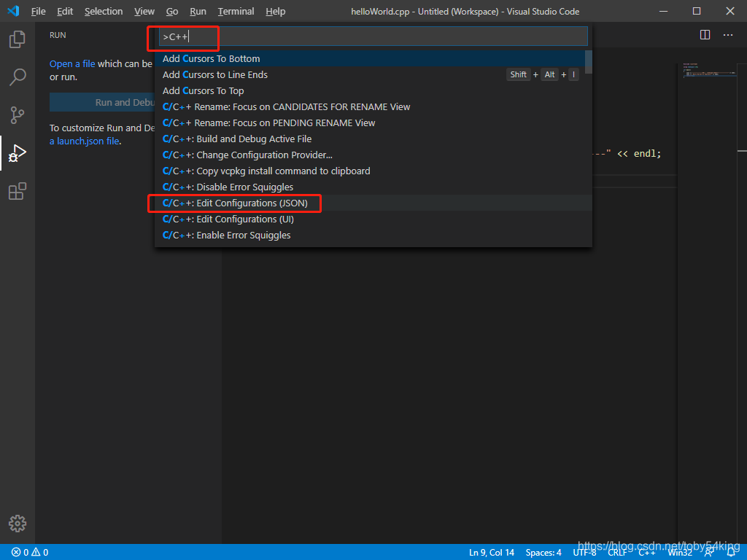The image size is (747, 560).
Task: Click UTF-8 encoding in status bar
Action: (584, 553)
